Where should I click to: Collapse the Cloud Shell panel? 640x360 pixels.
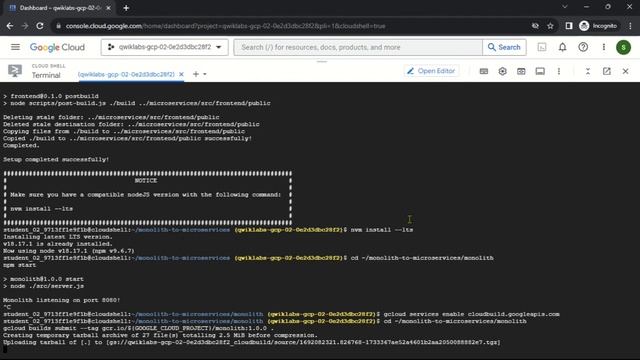tap(588, 71)
